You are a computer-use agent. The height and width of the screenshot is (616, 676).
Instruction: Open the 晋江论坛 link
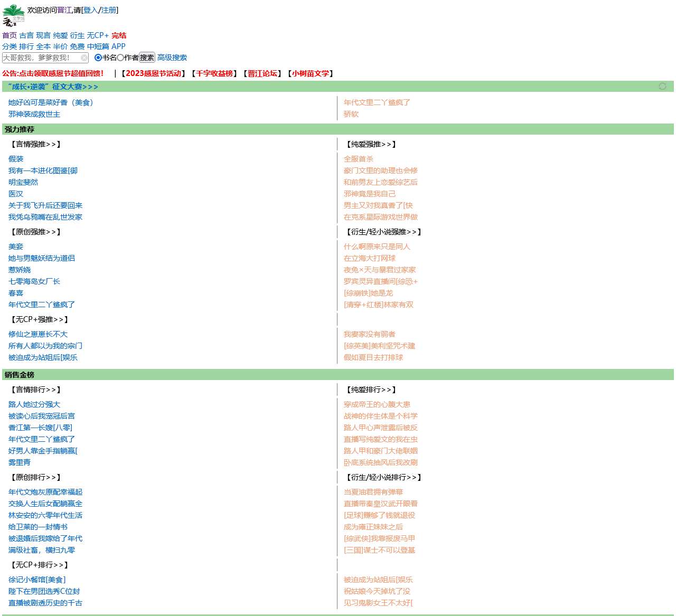[x=262, y=73]
